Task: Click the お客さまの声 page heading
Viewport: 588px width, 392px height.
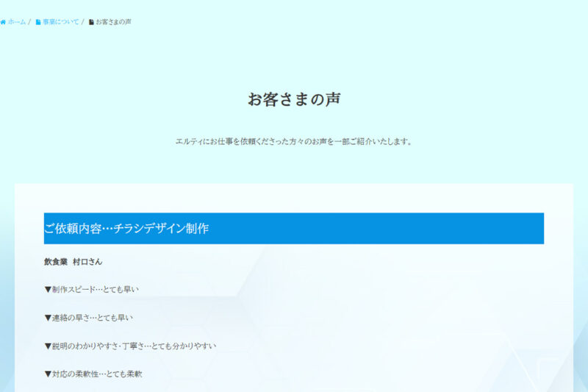Action: (294, 99)
